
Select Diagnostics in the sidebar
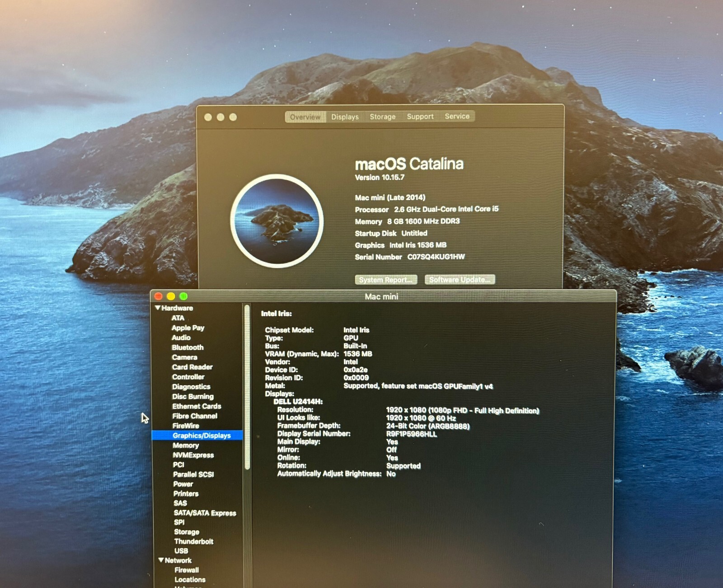click(x=191, y=387)
